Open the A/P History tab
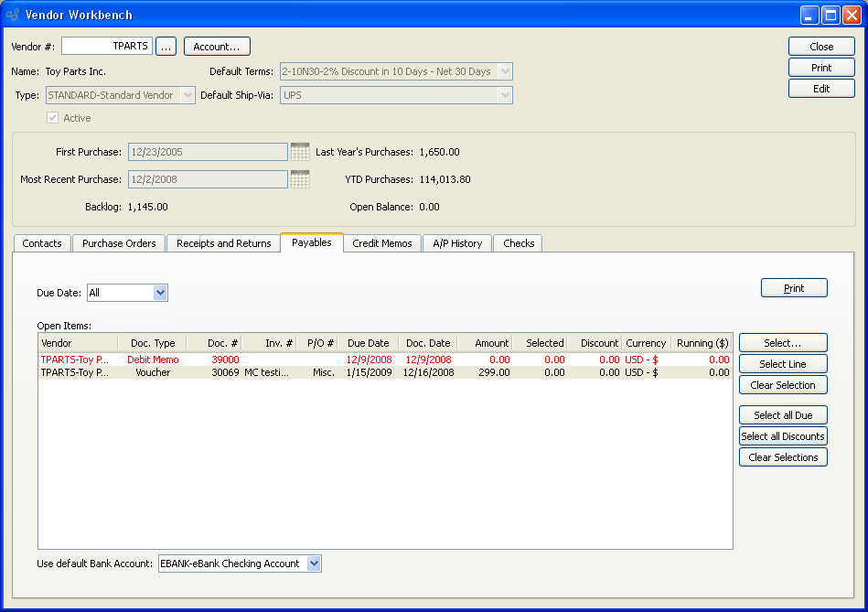Image resolution: width=868 pixels, height=612 pixels. coord(457,243)
